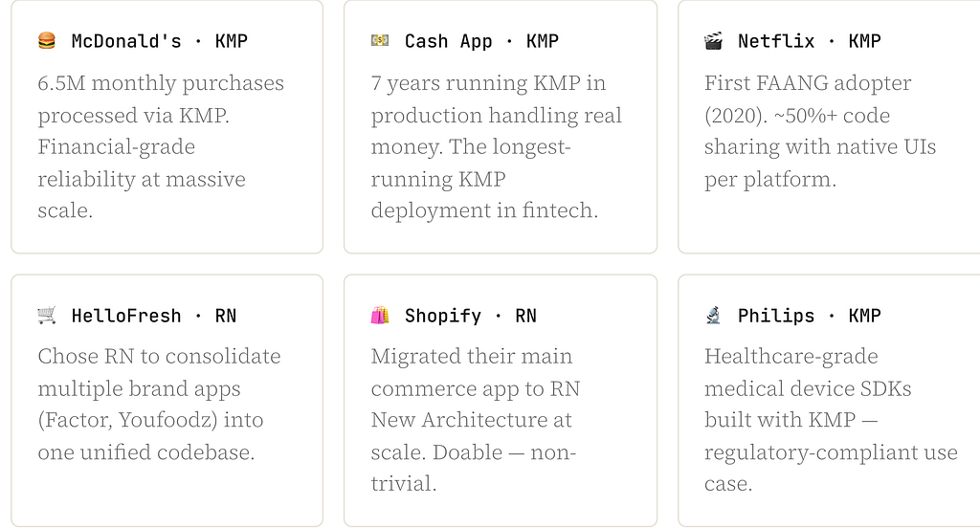Click the Chose RN to consolidate description

point(160,404)
